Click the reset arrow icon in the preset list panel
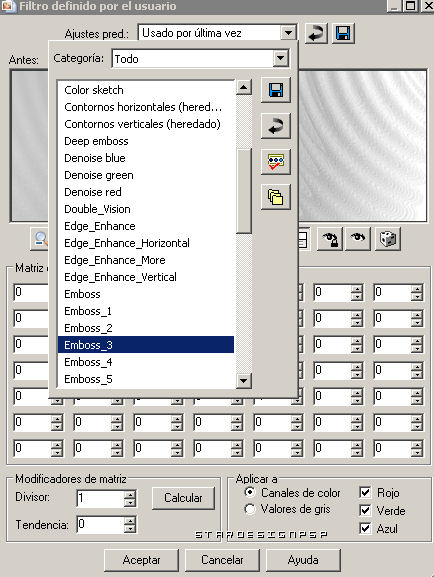Screen dimensions: 434x577 [x=276, y=126]
